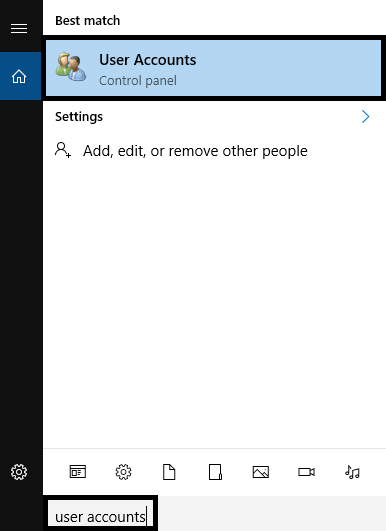Screen dimensions: 386x531
Task: Open User Accounts Control panel result
Action: pyautogui.click(x=213, y=68)
